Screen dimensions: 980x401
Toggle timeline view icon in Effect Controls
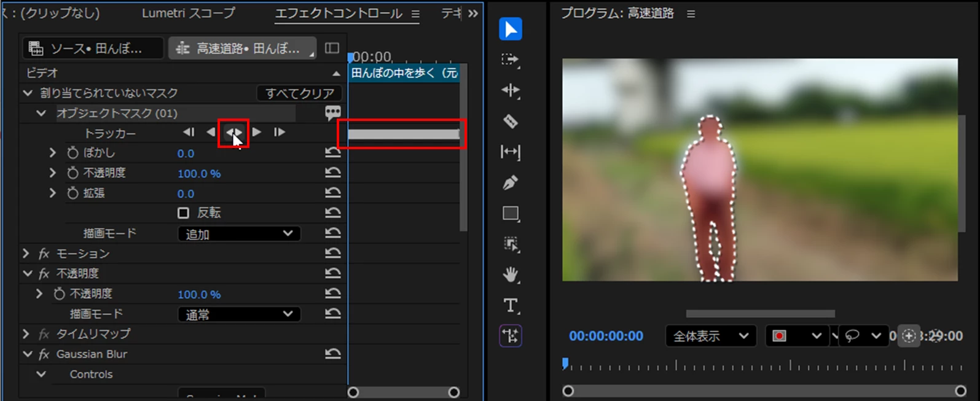pyautogui.click(x=332, y=48)
